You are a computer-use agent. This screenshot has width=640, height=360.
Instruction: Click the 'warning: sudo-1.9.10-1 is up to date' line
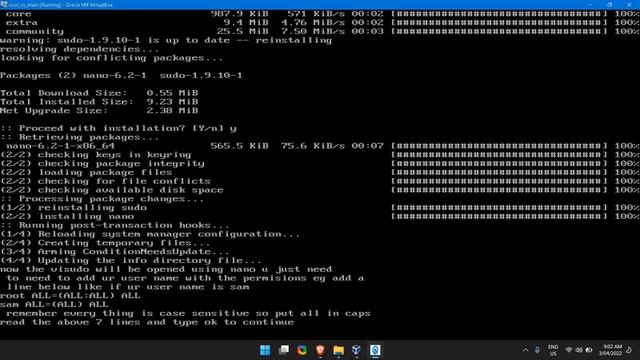166,40
